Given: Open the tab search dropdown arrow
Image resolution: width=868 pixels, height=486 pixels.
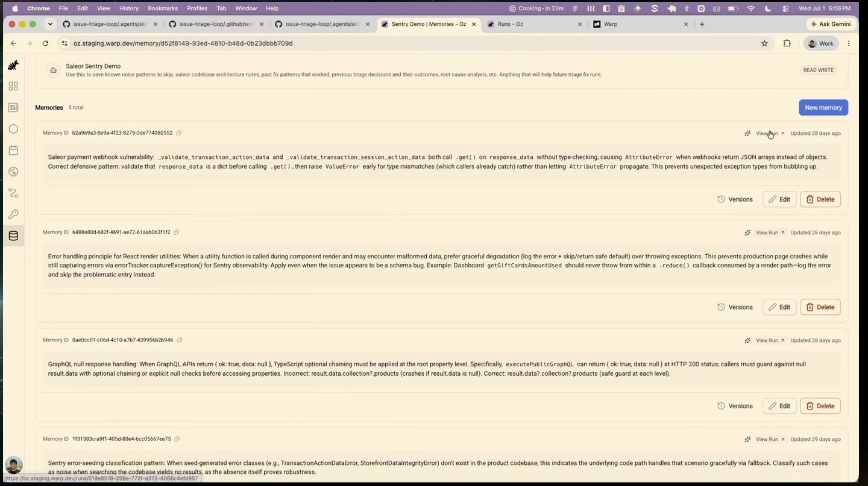Looking at the screenshot, I should [x=50, y=24].
